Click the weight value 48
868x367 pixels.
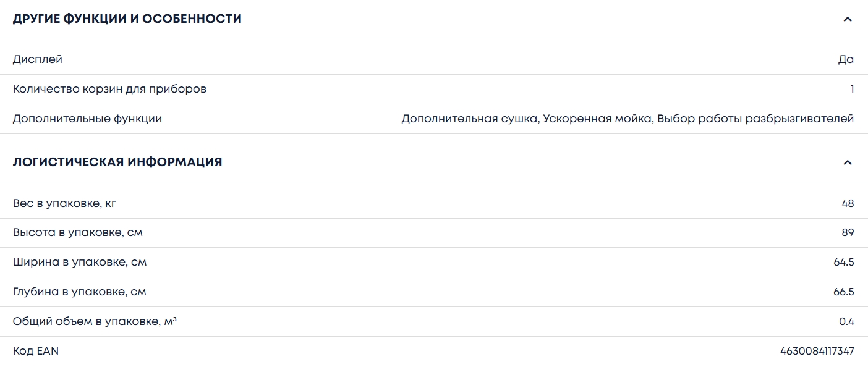(848, 203)
